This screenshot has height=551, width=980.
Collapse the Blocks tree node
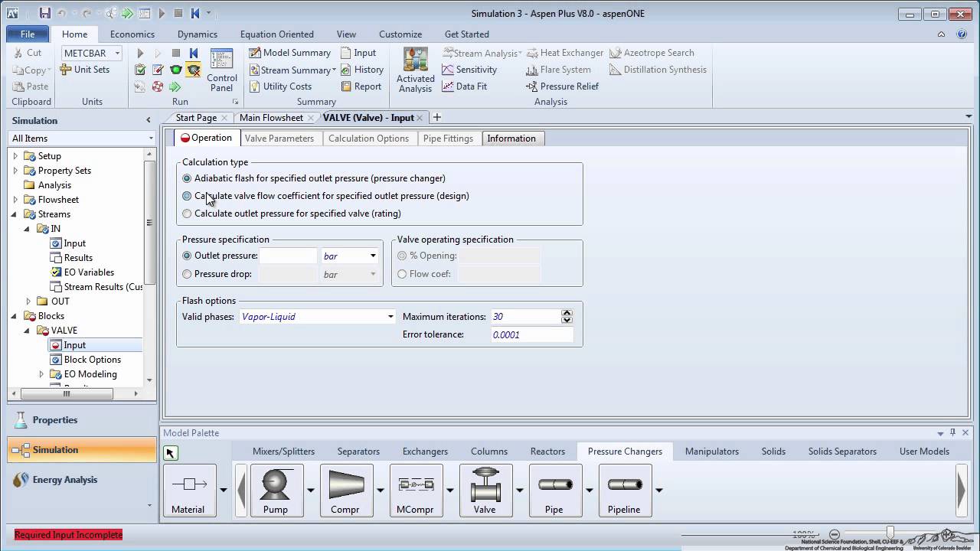tap(15, 316)
